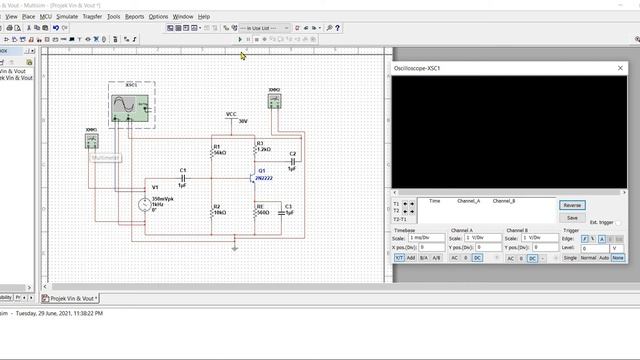Open the MCU menu
The width and height of the screenshot is (640, 360).
pyautogui.click(x=45, y=16)
